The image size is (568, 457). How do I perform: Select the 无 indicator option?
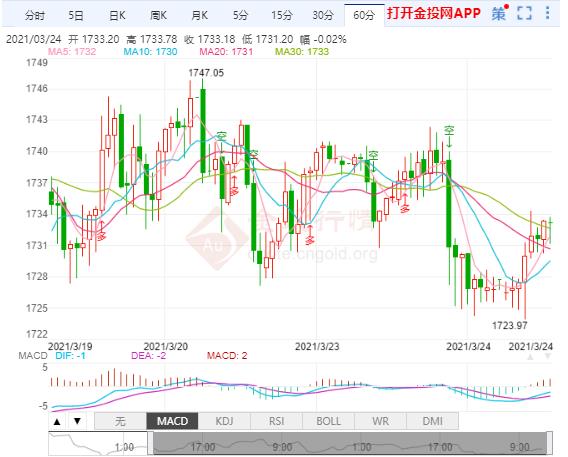click(120, 421)
